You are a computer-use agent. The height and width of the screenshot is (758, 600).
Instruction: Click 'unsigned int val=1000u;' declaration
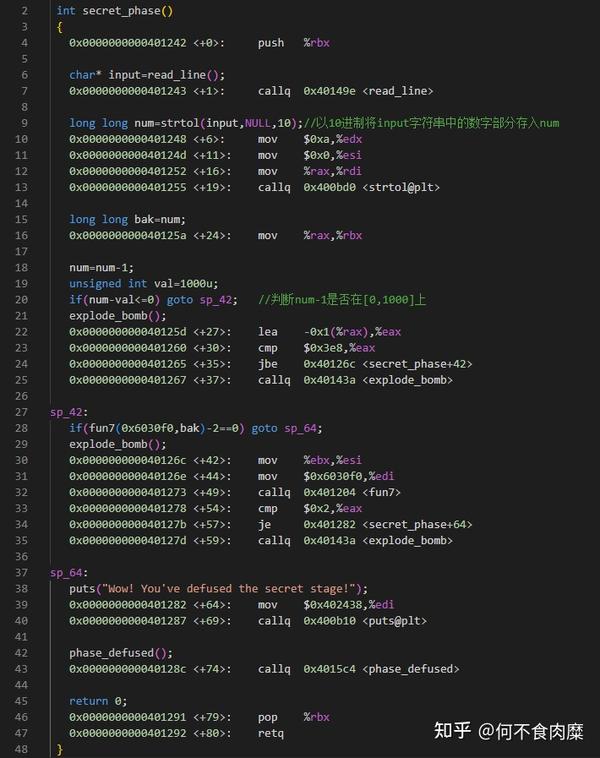144,283
